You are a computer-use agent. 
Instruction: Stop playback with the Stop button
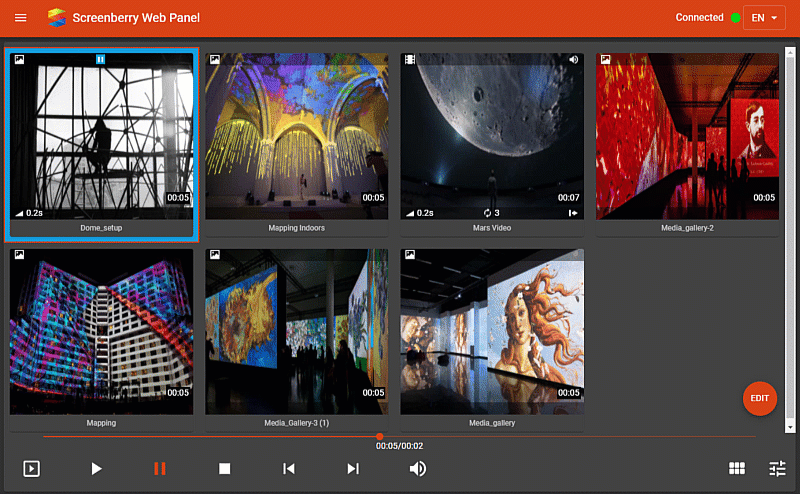point(224,468)
